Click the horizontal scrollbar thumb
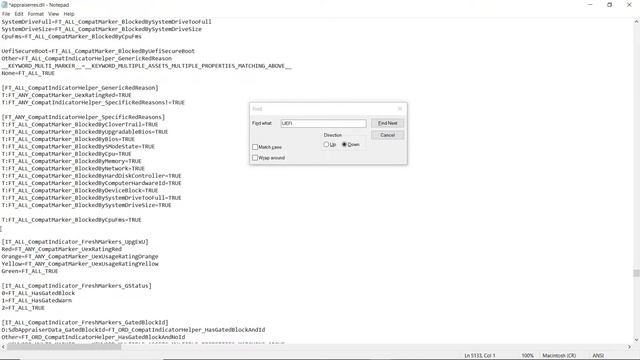The image size is (640, 360). (64, 347)
